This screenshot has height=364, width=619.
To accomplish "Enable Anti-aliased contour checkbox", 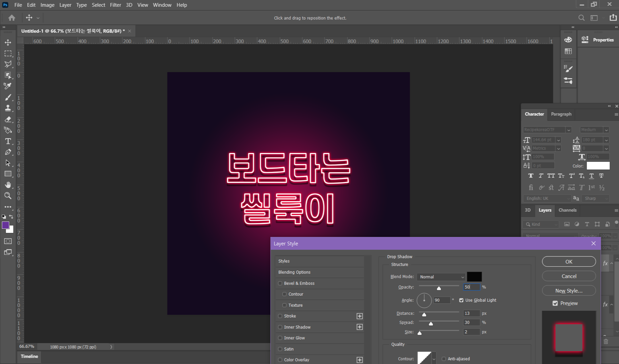I will [444, 359].
